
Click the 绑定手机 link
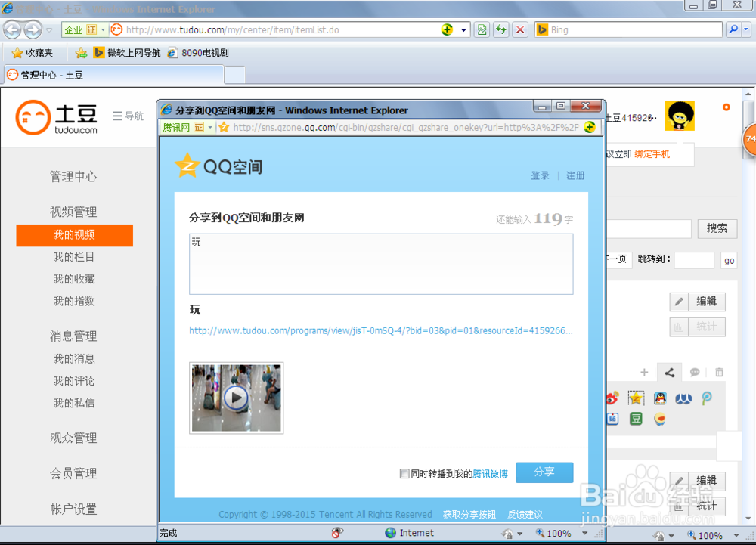[652, 154]
